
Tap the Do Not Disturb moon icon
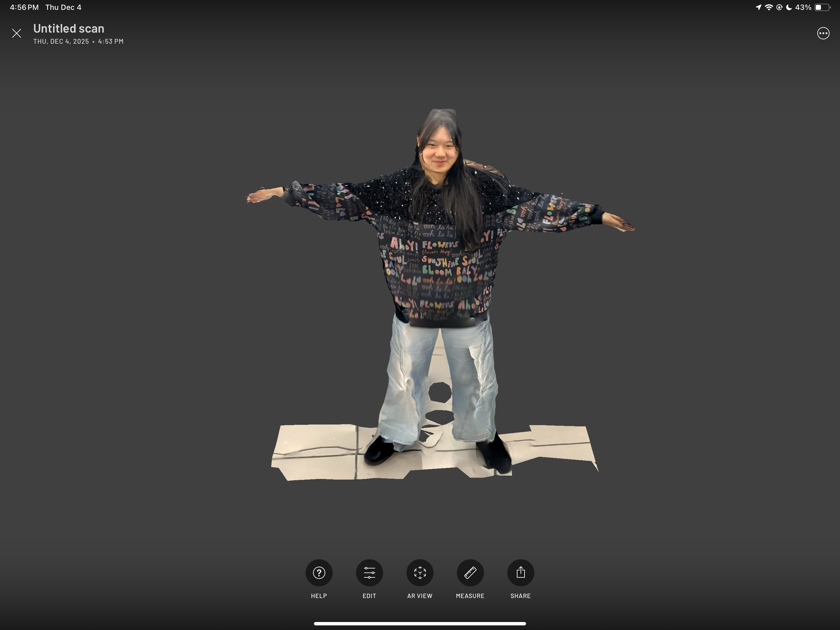(789, 7)
